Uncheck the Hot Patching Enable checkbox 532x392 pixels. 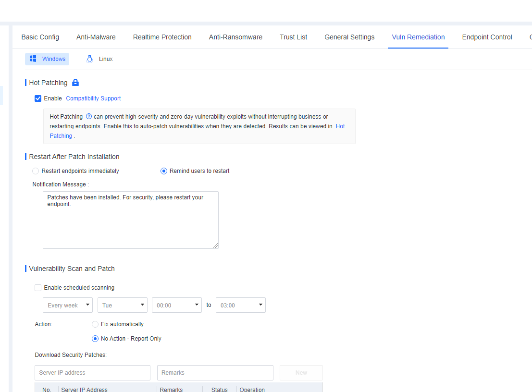38,98
